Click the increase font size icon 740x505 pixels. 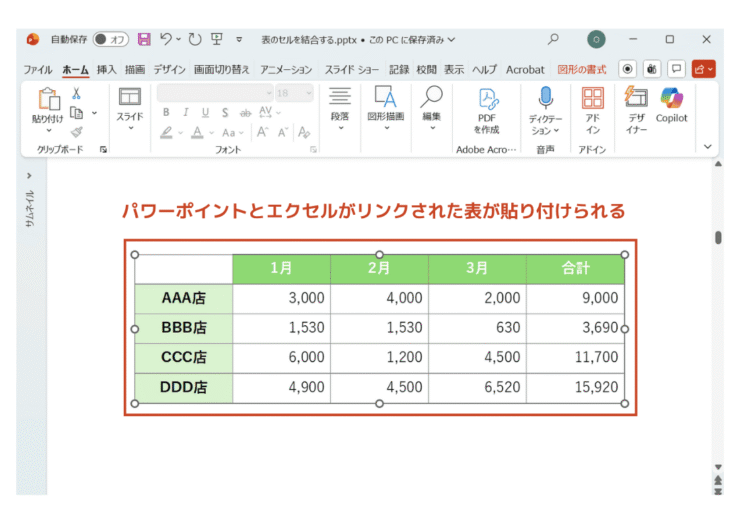(262, 132)
